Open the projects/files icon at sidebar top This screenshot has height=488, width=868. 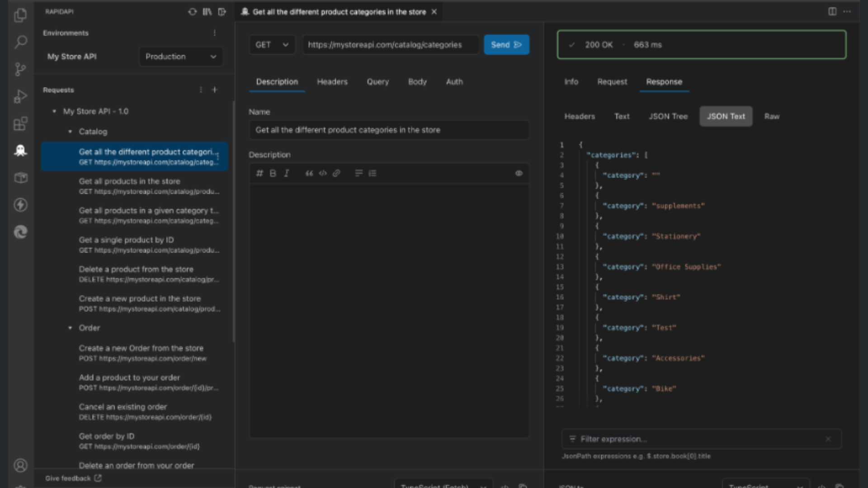click(20, 15)
